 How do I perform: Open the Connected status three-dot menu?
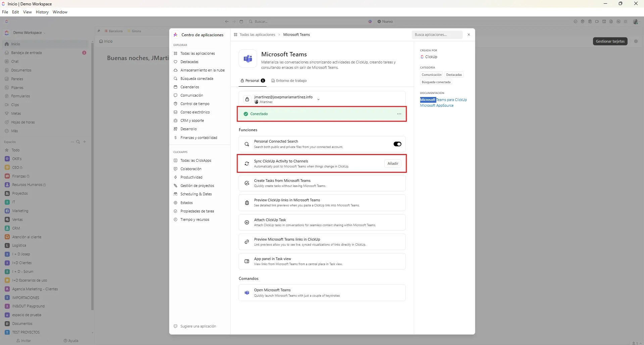pyautogui.click(x=399, y=114)
